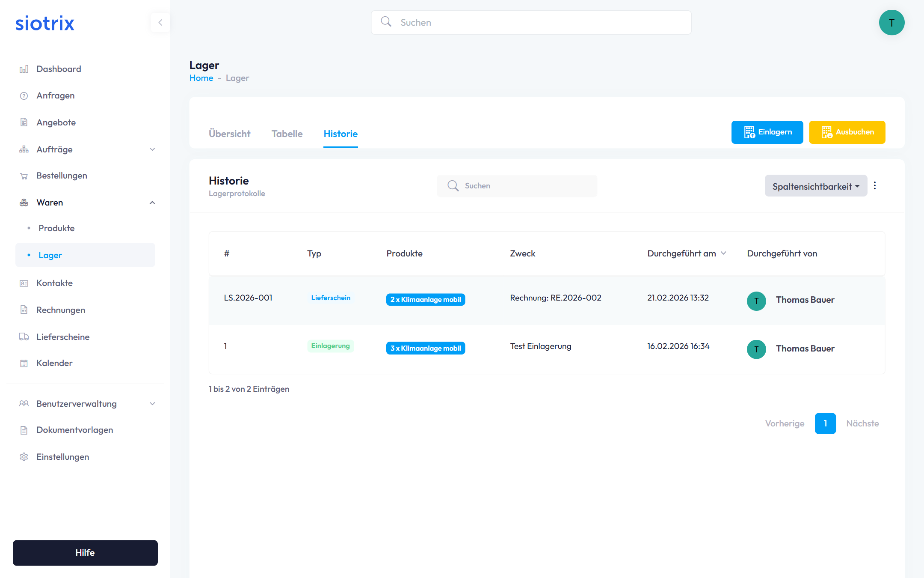This screenshot has height=578, width=924.
Task: Click the Home breadcrumb link
Action: coord(201,78)
